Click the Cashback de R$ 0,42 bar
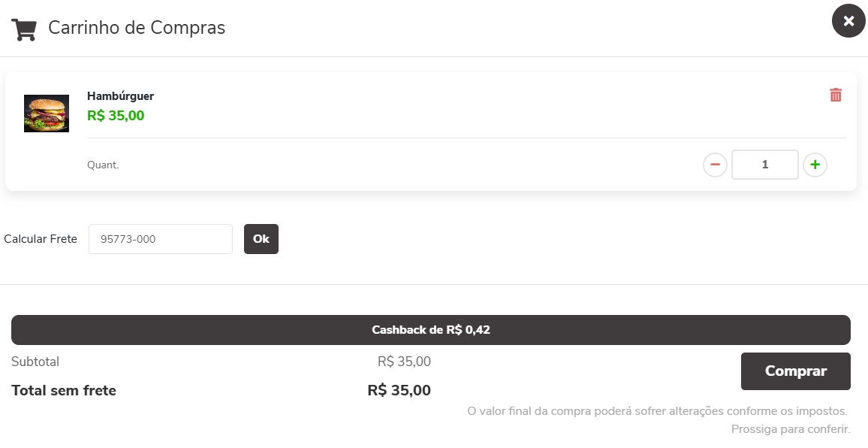 pyautogui.click(x=430, y=330)
